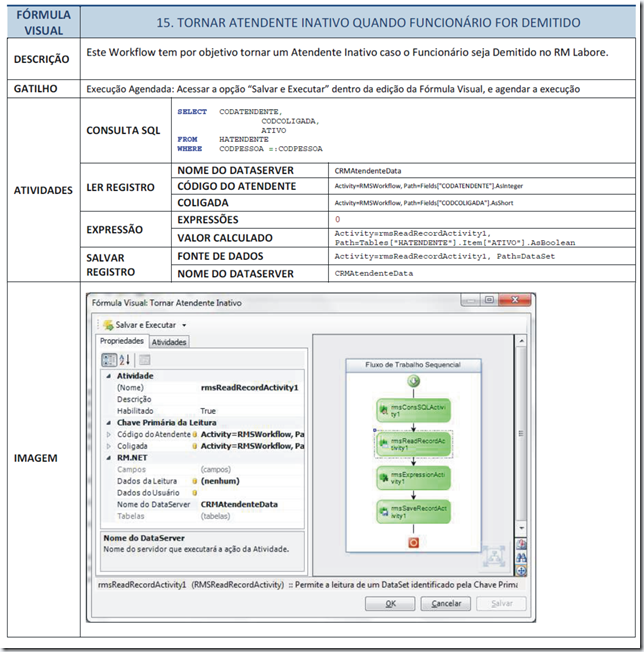The image size is (644, 652).
Task: Click the SELECT keyword in the SQL query
Action: click(192, 111)
